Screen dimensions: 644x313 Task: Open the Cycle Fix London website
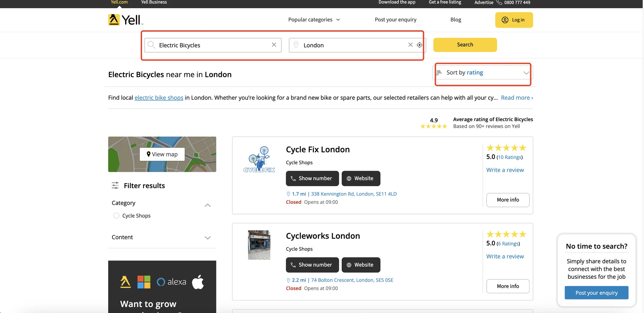click(x=361, y=178)
